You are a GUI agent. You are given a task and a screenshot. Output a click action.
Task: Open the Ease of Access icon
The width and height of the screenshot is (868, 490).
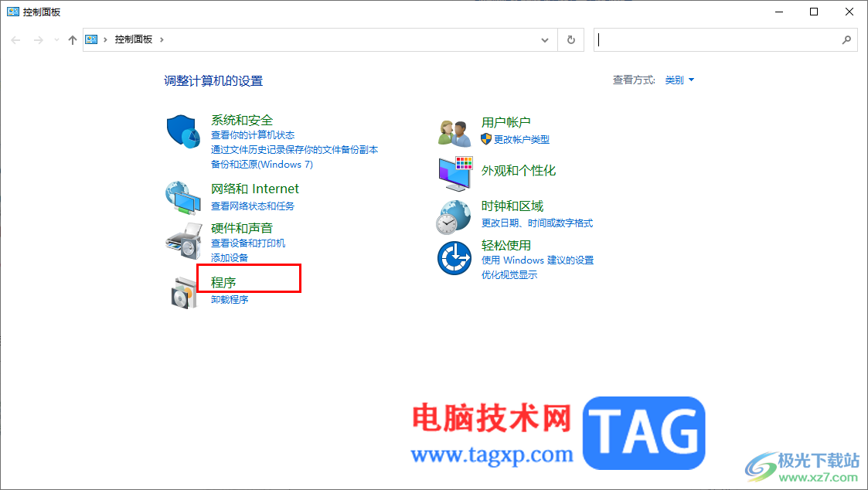point(454,258)
